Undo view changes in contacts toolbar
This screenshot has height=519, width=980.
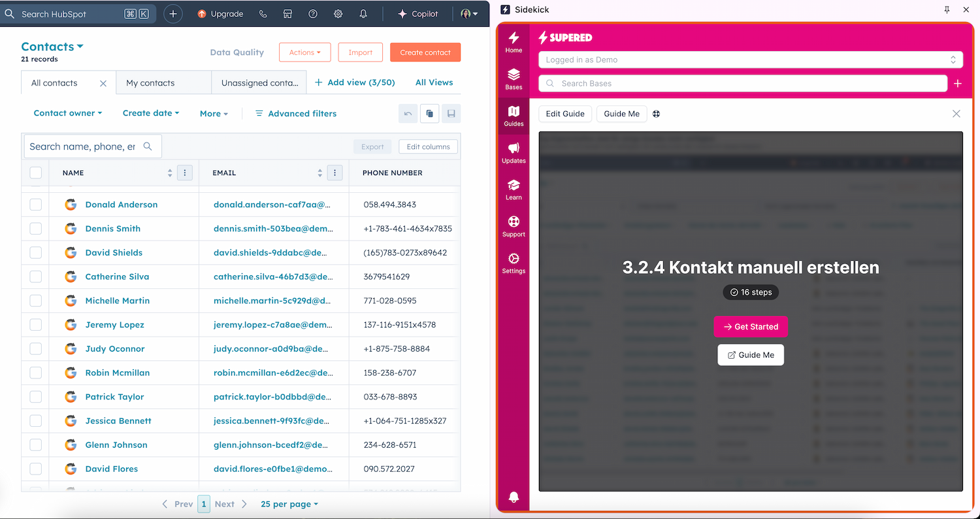(408, 114)
